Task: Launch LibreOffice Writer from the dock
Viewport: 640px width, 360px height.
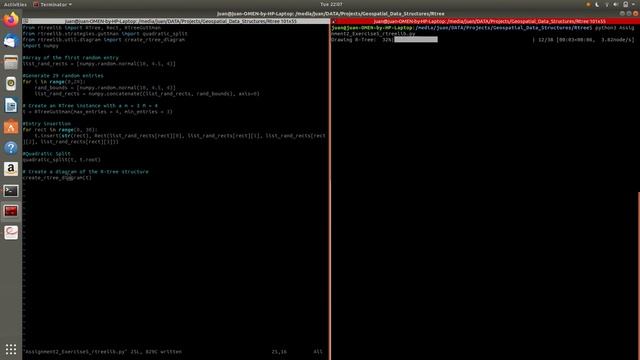Action: [11, 105]
